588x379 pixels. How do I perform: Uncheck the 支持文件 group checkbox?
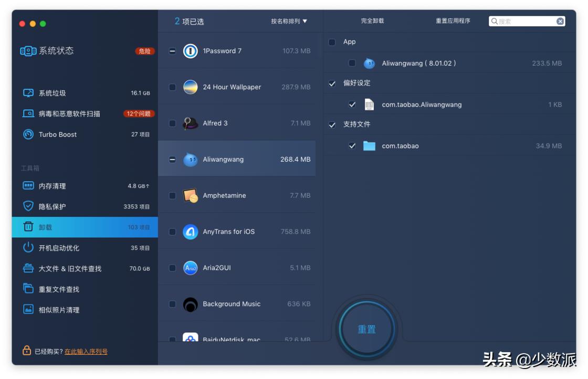point(332,124)
